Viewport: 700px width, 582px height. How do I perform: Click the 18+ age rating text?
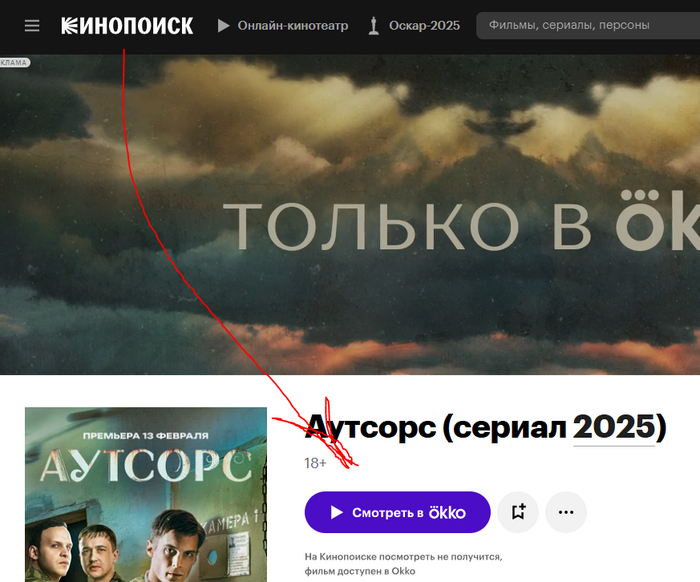[315, 463]
